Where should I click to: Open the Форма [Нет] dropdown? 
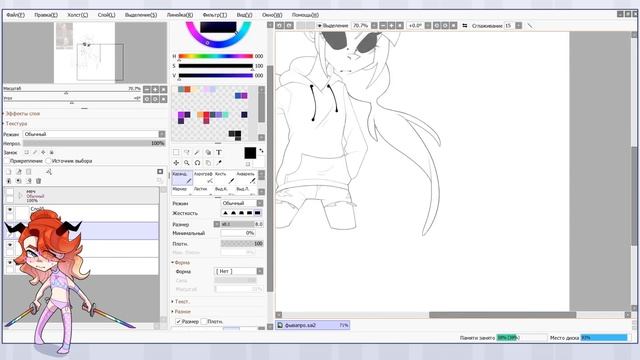click(239, 271)
